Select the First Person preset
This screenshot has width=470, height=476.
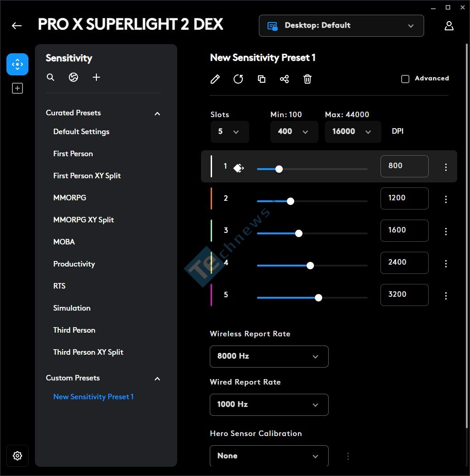(73, 153)
